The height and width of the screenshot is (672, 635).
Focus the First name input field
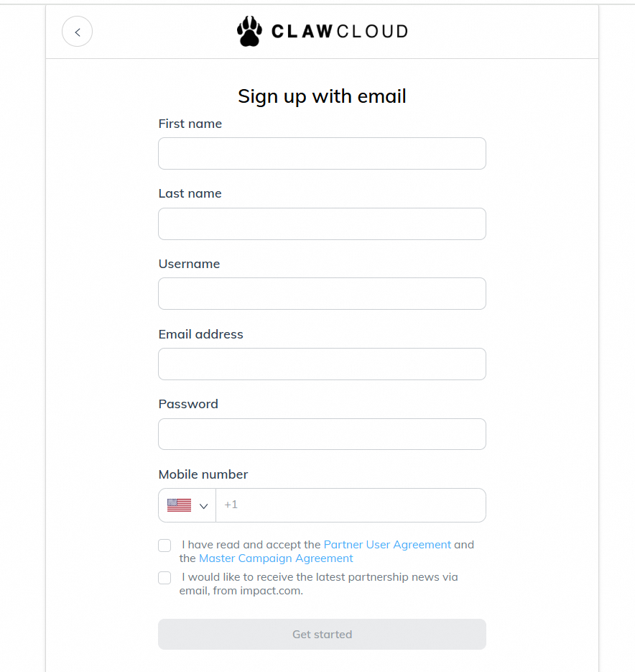[x=322, y=154]
